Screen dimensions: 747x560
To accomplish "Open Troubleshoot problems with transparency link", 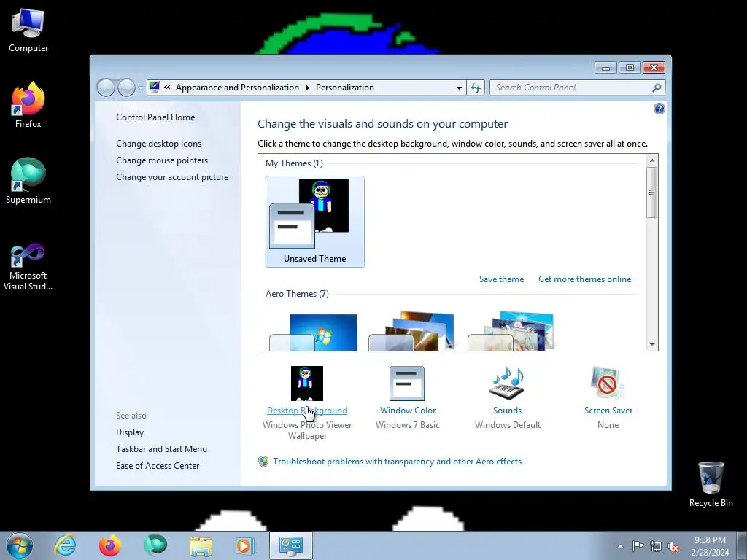I will 397,462.
